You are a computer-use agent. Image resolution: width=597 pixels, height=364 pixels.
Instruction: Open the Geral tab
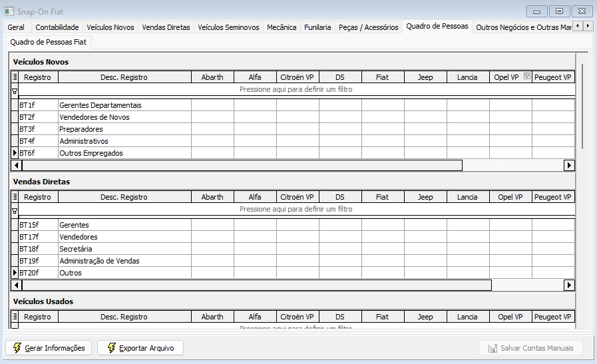click(16, 27)
